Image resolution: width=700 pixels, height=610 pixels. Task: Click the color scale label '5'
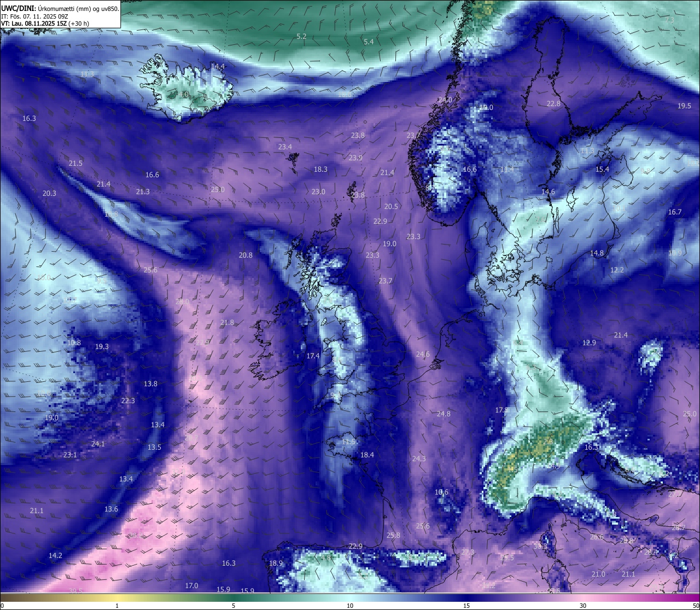pyautogui.click(x=234, y=606)
